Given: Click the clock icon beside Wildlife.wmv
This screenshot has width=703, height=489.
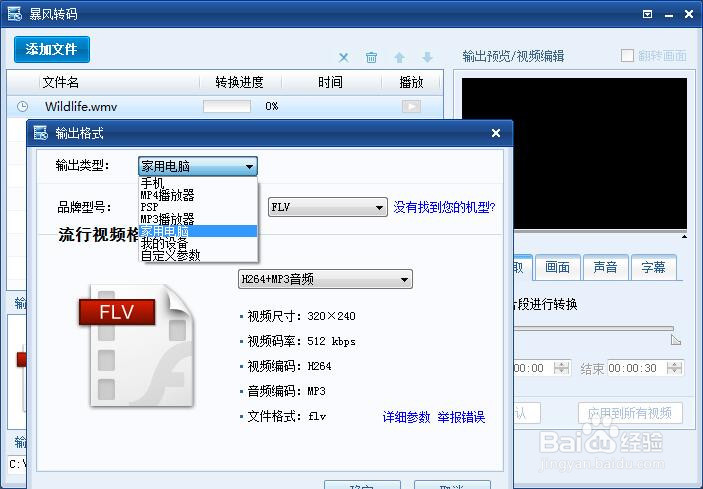Looking at the screenshot, I should (22, 106).
